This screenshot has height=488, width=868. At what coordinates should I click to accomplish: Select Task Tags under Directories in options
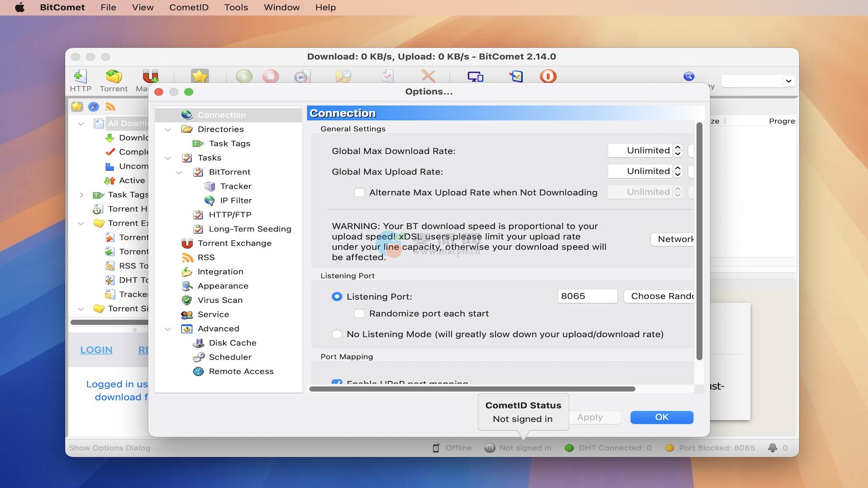(229, 143)
